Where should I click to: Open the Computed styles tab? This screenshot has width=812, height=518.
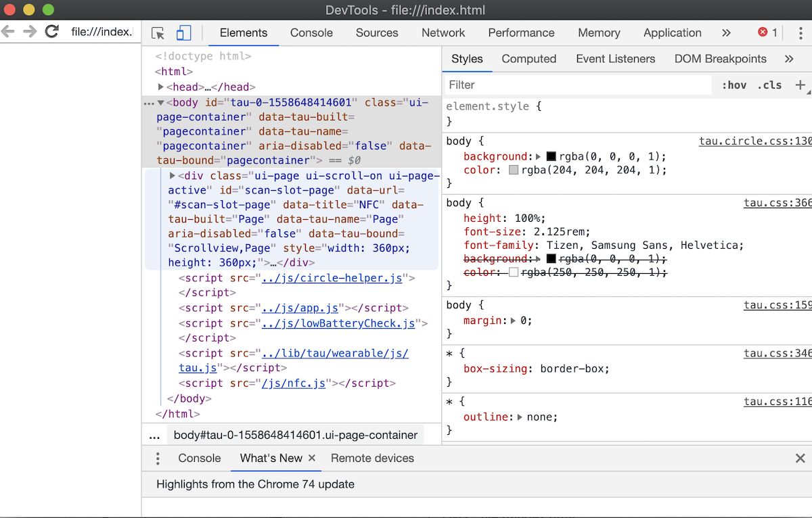(x=528, y=59)
